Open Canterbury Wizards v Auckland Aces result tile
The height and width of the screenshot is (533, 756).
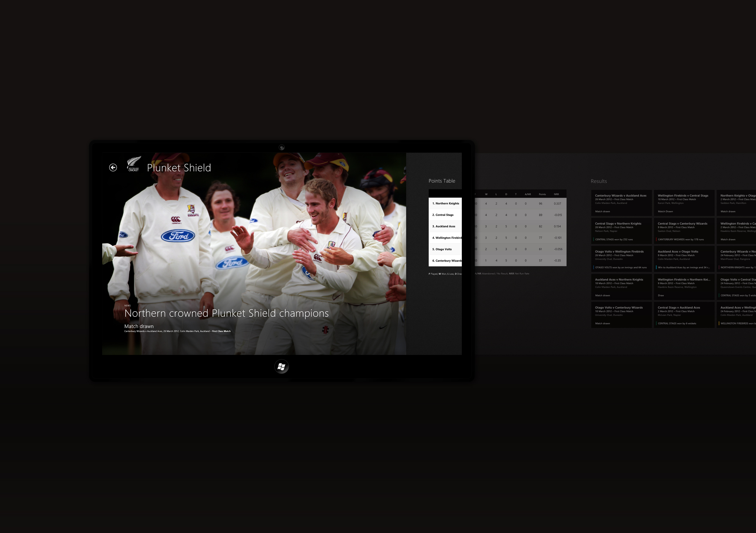621,203
